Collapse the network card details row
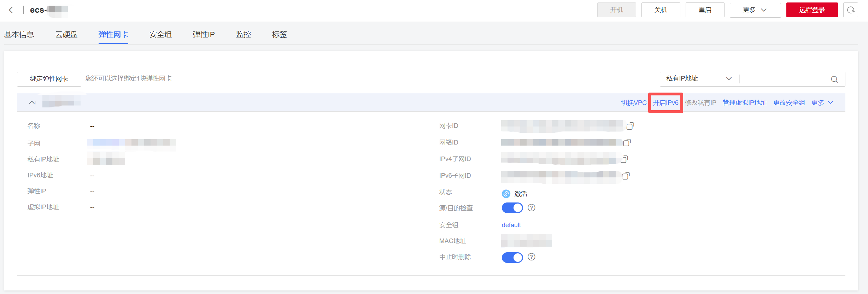Screen dimensions: 868x294 pyautogui.click(x=32, y=102)
